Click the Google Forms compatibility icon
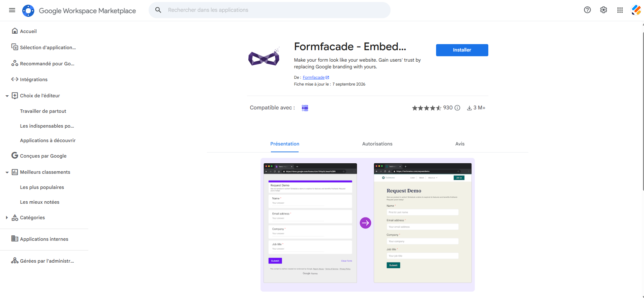644x298 pixels. click(x=305, y=108)
